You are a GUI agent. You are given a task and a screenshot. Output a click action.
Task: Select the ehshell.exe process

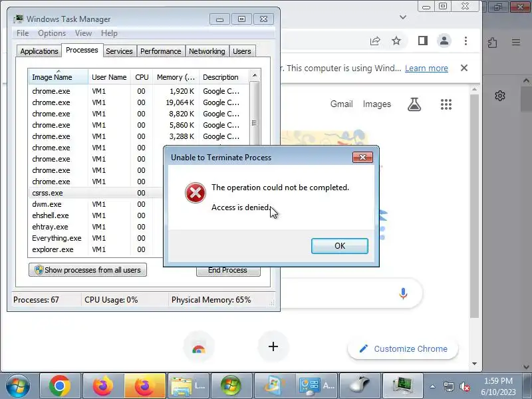pyautogui.click(x=96, y=215)
